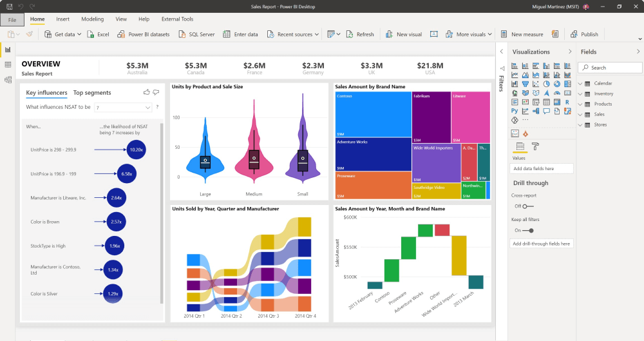Collapse the Fields pane chevron
This screenshot has width=644, height=341.
coord(638,52)
